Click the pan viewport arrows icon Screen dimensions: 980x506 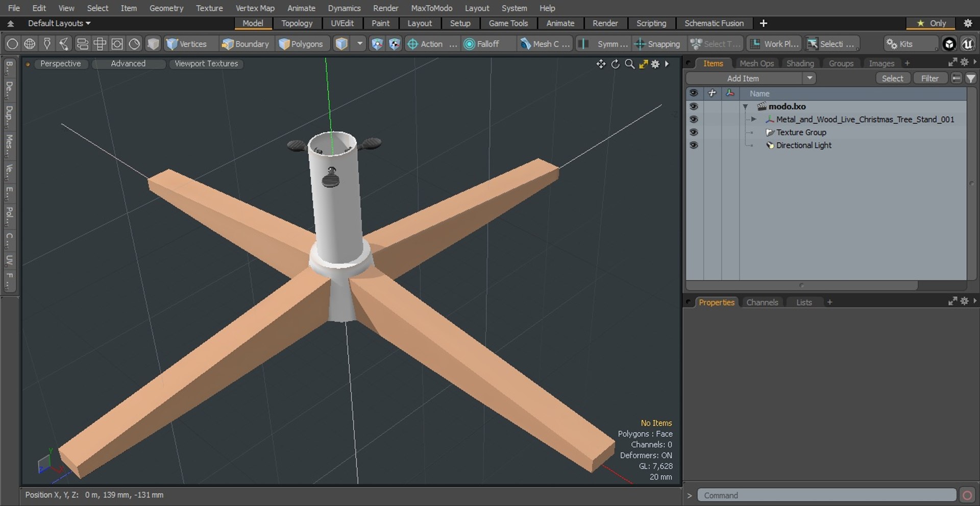(601, 64)
